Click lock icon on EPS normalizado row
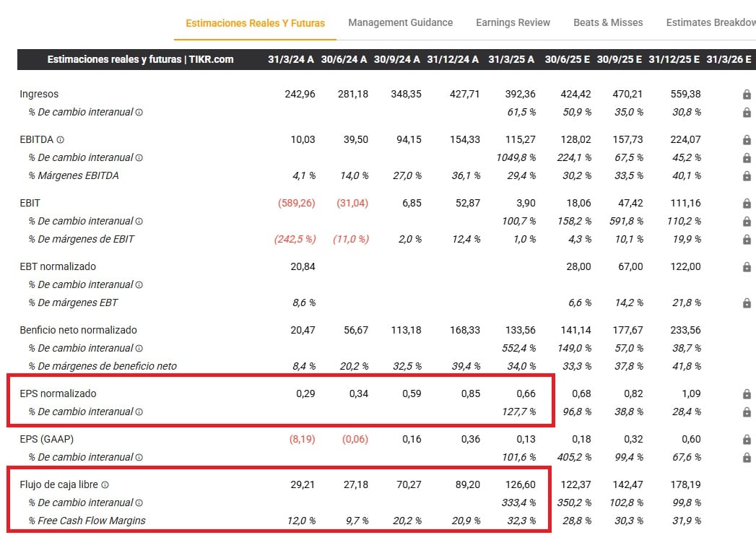756x535 pixels. [747, 394]
